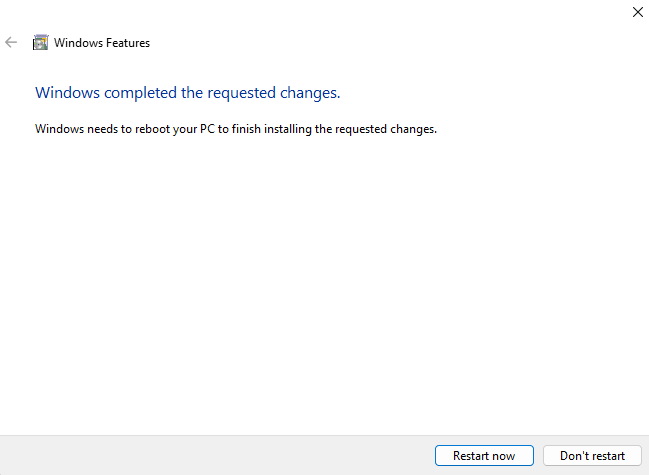The image size is (649, 475).
Task: Click the Windows Features title text
Action: point(102,43)
